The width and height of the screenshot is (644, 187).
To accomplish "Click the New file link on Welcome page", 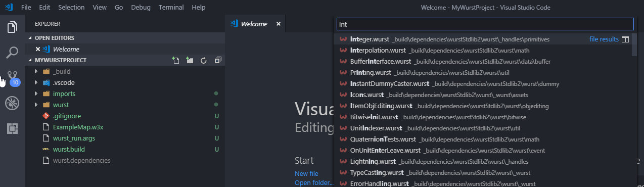I will point(306,173).
